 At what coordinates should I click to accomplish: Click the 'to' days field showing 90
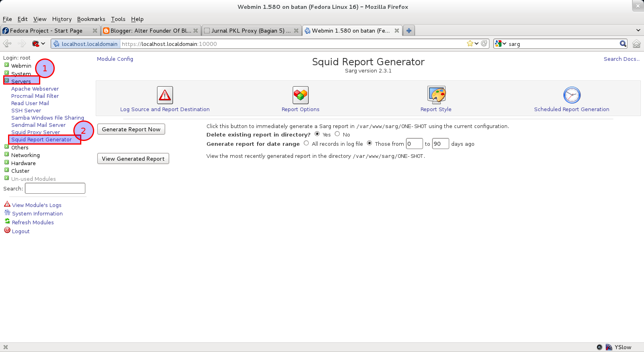(x=440, y=144)
